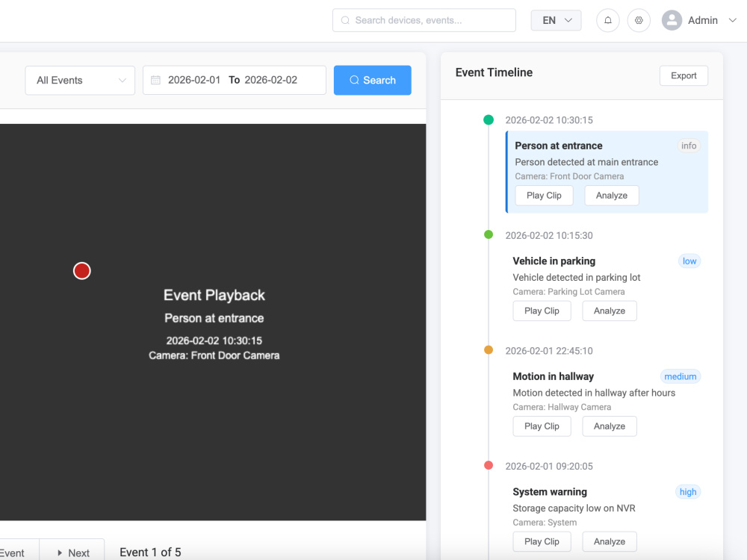Analyze the System warning event
Viewport: 747px width, 560px height.
tap(610, 541)
